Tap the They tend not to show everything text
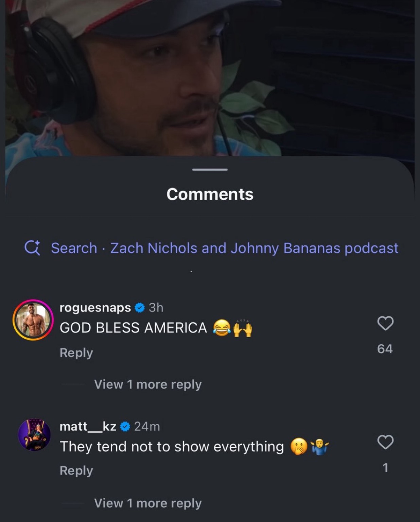Viewport: 420px width, 522px height. coord(172,447)
